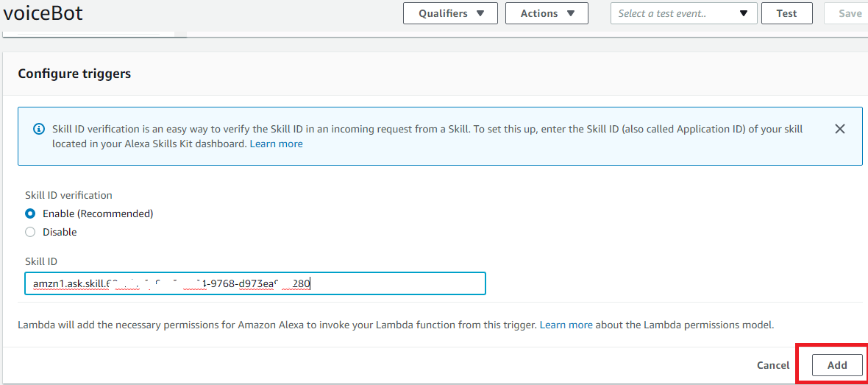Screen dimensions: 868x385
Task: Click the Skill ID verification label
Action: 68,195
